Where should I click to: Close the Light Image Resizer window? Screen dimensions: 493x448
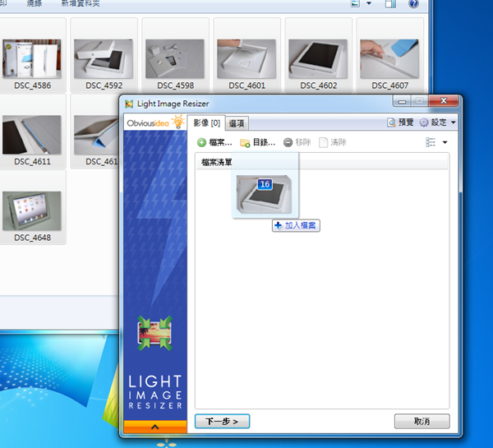pos(444,100)
